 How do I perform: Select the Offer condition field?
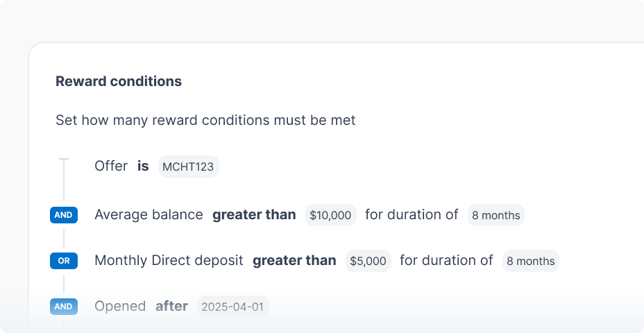tap(111, 166)
